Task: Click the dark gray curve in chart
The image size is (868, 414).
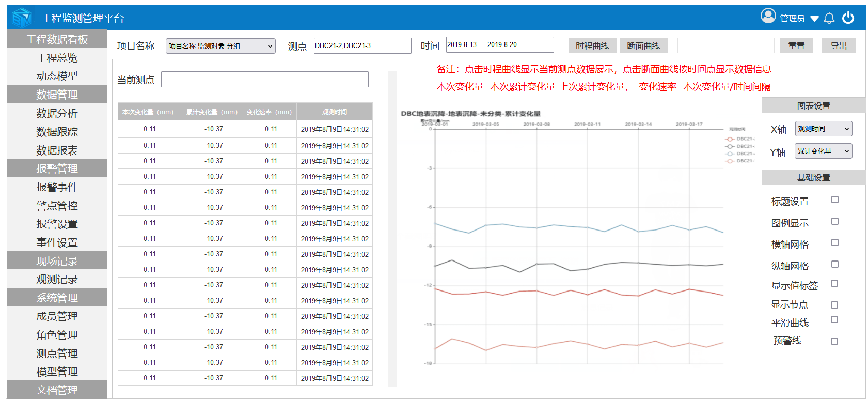Action: (x=578, y=267)
